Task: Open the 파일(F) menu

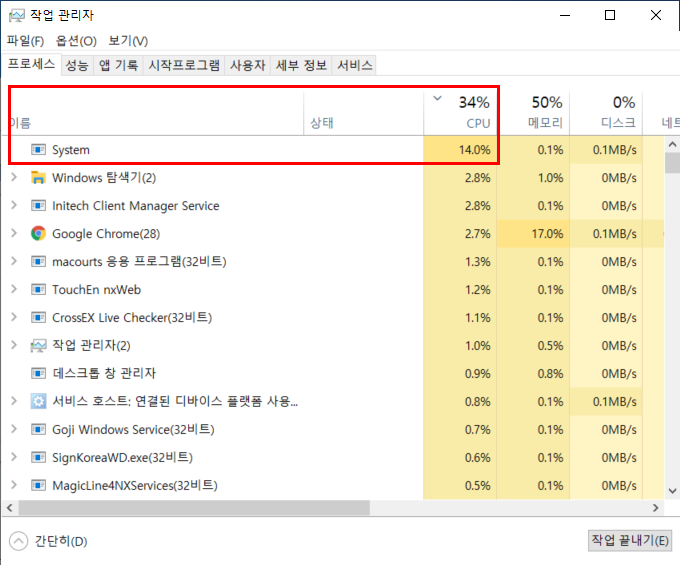Action: click(x=26, y=41)
